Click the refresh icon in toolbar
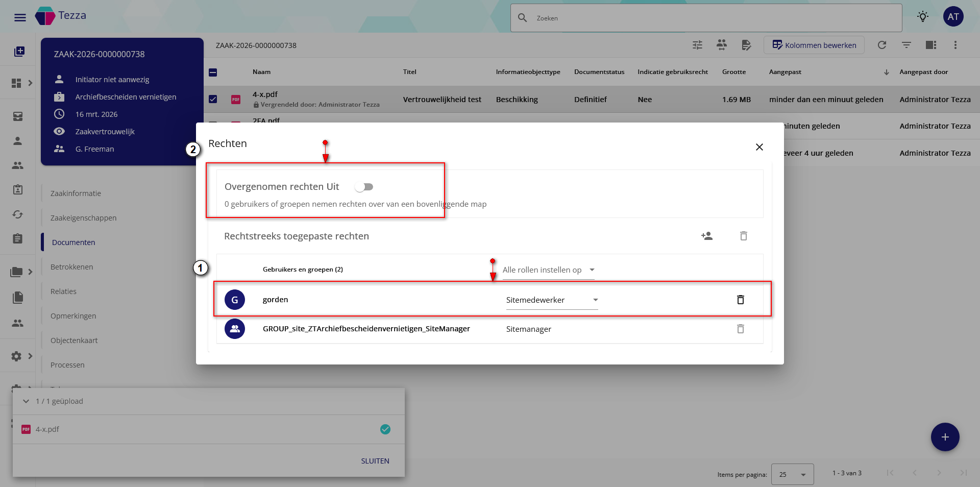Viewport: 980px width, 487px height. 881,45
